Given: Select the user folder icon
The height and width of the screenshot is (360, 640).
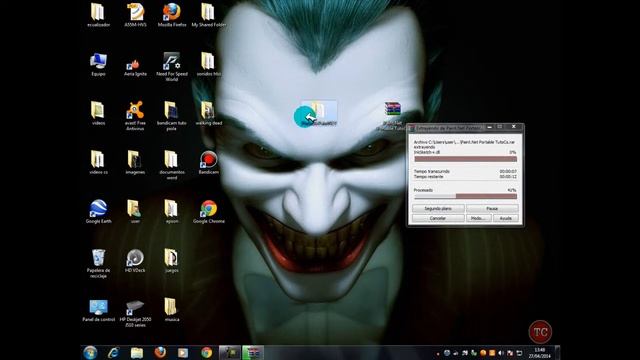Looking at the screenshot, I should click(x=135, y=211).
